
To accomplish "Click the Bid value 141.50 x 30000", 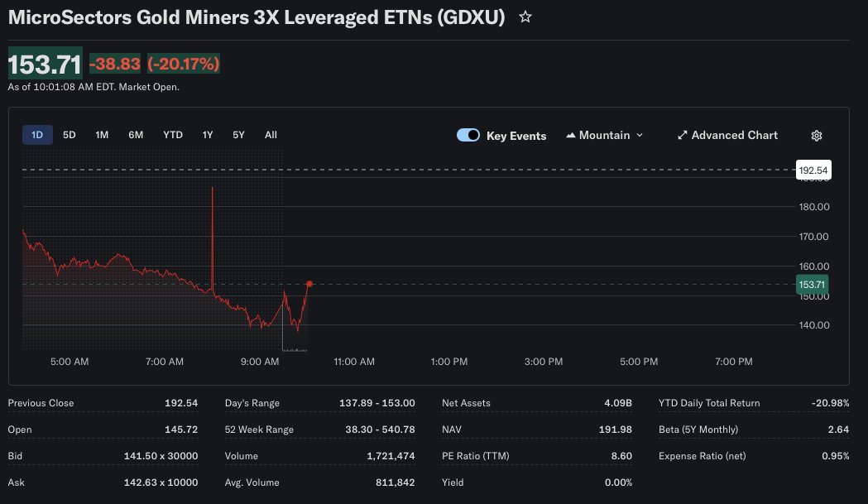I will pos(161,456).
